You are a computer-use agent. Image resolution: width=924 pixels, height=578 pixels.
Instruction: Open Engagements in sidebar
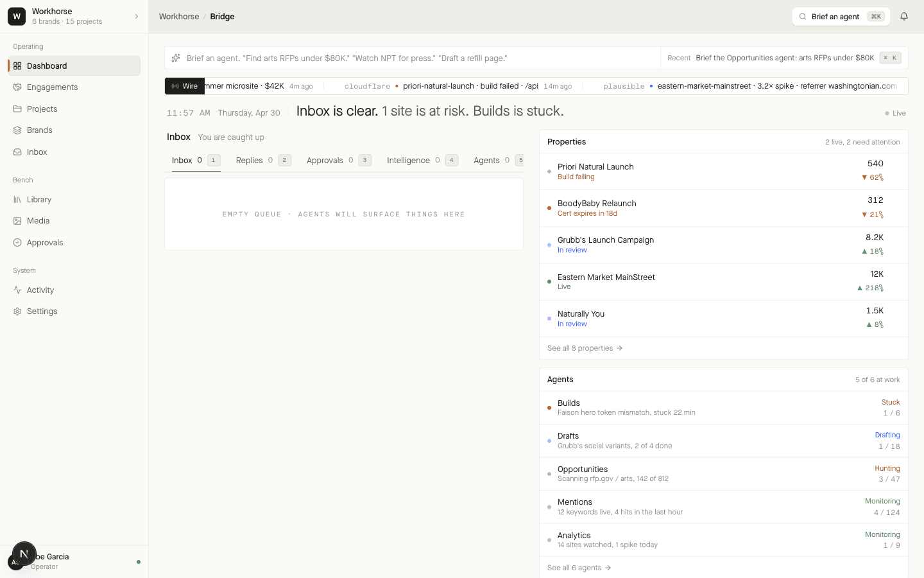74,87
